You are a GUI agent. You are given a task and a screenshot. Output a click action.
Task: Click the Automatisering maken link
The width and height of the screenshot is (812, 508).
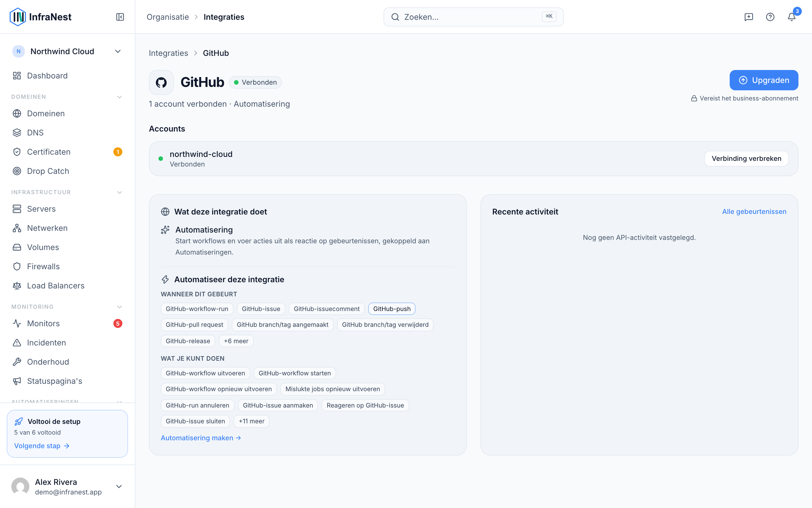click(x=201, y=438)
